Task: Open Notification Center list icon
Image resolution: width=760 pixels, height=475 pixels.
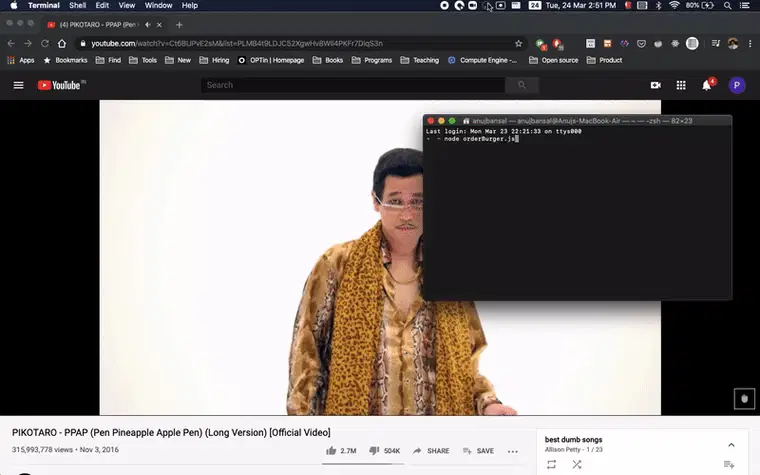Action: point(745,5)
